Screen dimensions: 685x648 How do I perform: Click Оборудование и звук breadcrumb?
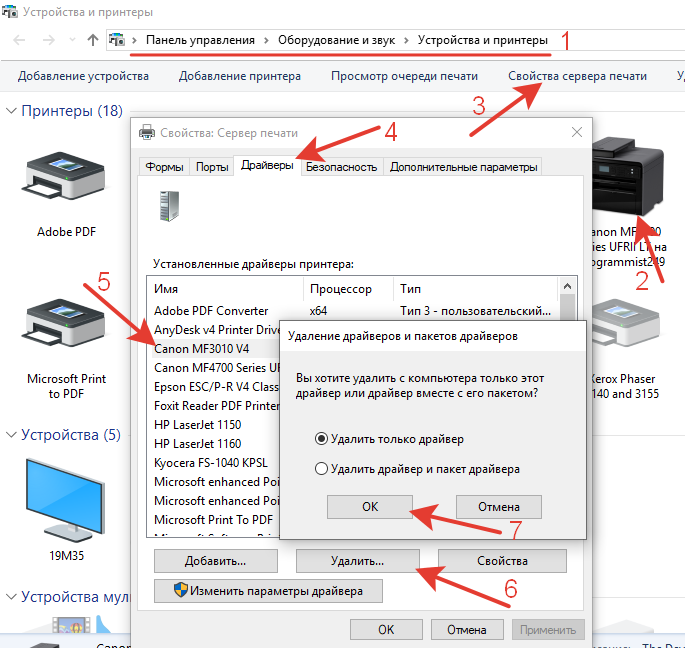(x=336, y=40)
